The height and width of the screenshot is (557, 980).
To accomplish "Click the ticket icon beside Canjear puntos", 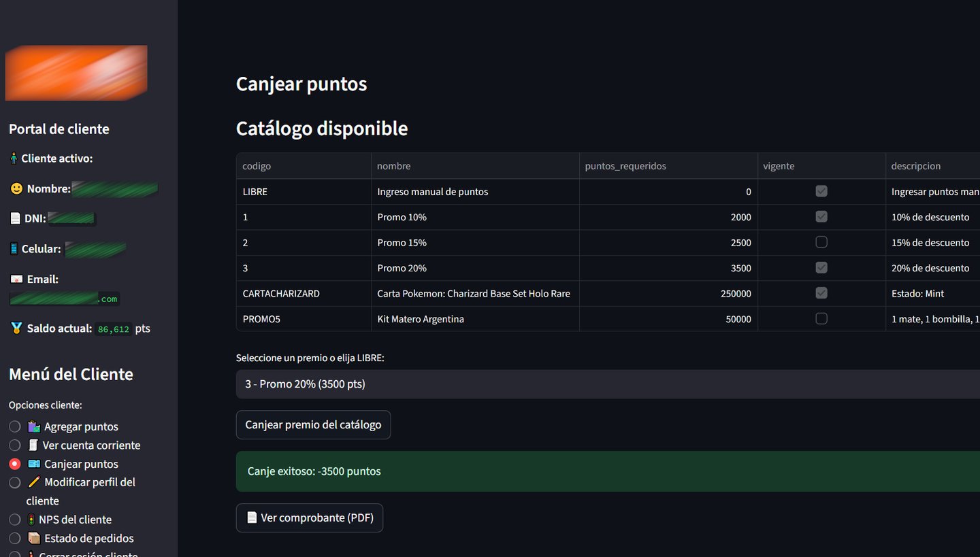I will tap(34, 464).
